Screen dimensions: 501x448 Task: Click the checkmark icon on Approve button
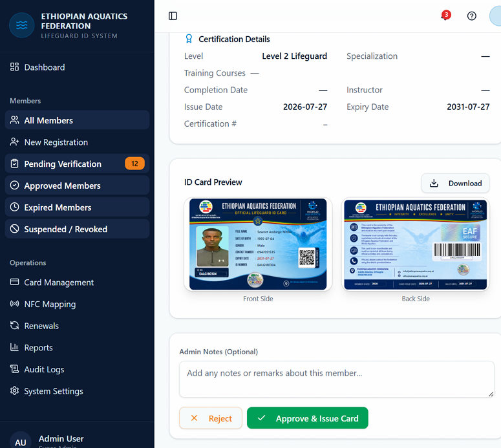tap(261, 418)
